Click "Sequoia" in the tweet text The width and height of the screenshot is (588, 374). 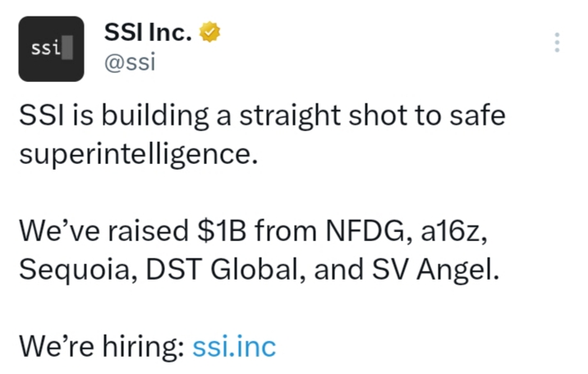pyautogui.click(x=69, y=268)
